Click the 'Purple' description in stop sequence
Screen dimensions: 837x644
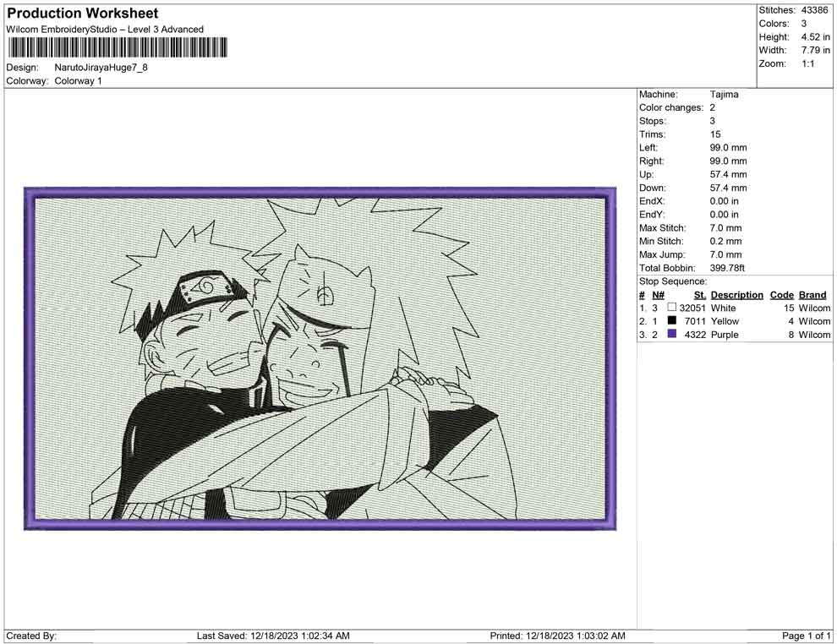point(725,335)
